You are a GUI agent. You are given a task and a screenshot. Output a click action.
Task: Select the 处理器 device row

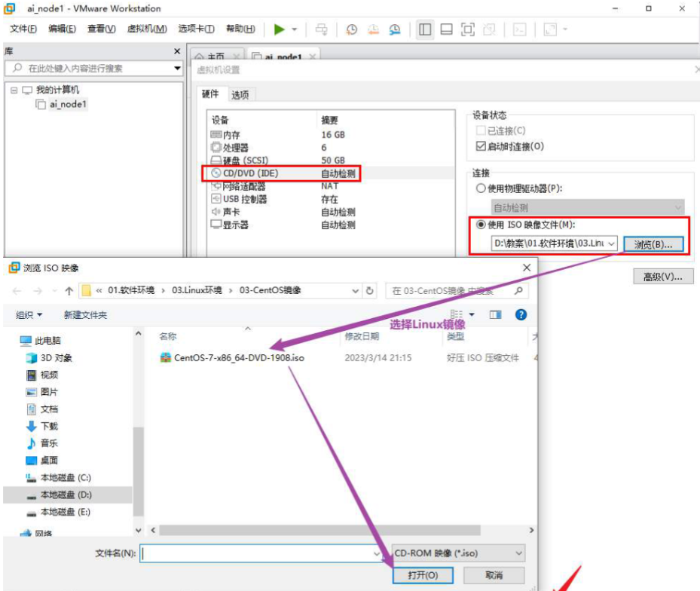click(x=331, y=148)
